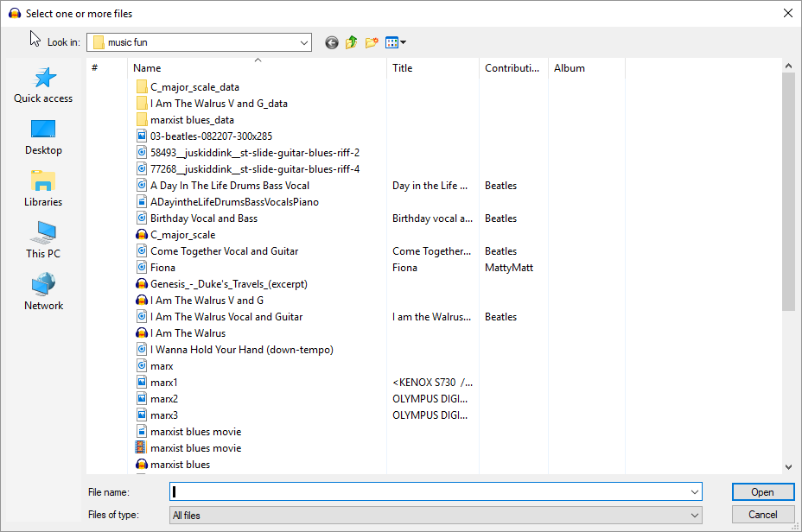Select This PC in sidebar
The image size is (802, 532).
43,240
